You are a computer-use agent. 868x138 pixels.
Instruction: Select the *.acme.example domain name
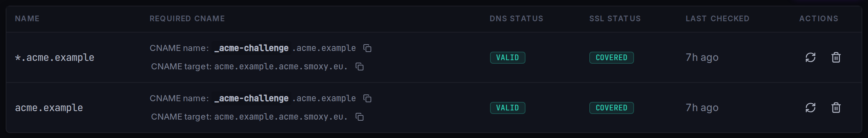55,58
